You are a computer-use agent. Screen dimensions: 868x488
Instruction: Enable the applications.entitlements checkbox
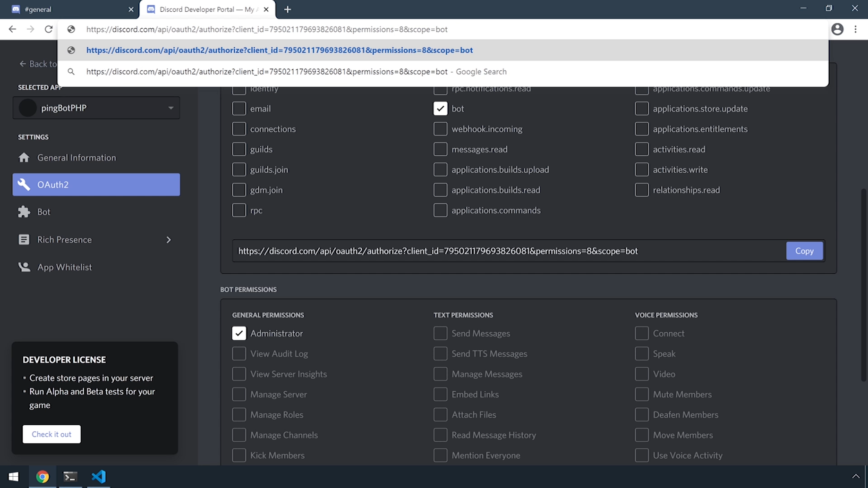point(642,129)
